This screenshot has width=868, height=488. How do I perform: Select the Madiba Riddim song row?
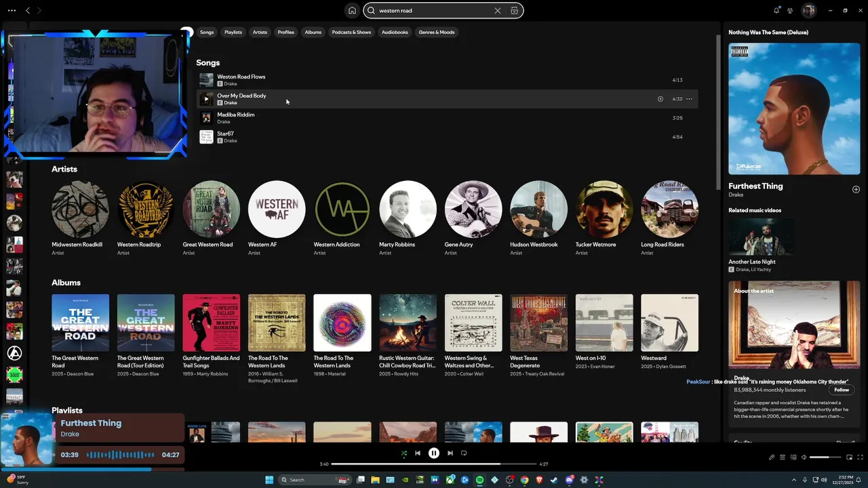click(x=447, y=118)
